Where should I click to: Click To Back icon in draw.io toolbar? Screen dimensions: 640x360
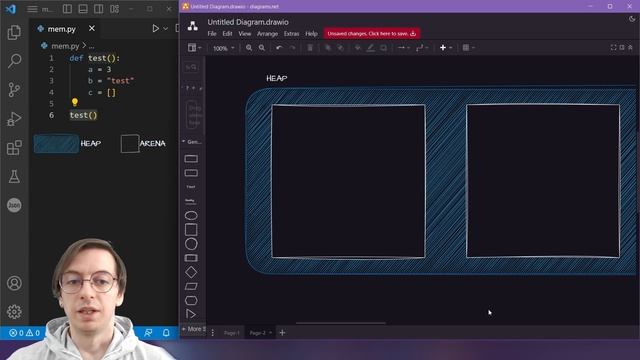340,48
